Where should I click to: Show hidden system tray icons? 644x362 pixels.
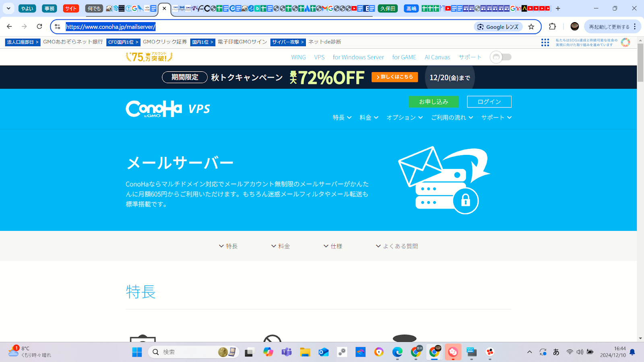[530, 352]
